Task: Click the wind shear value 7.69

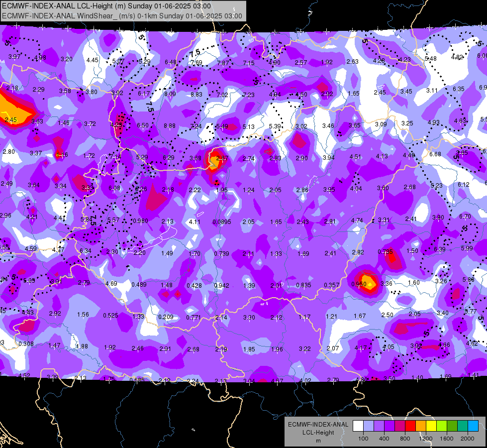Action: pos(196,62)
